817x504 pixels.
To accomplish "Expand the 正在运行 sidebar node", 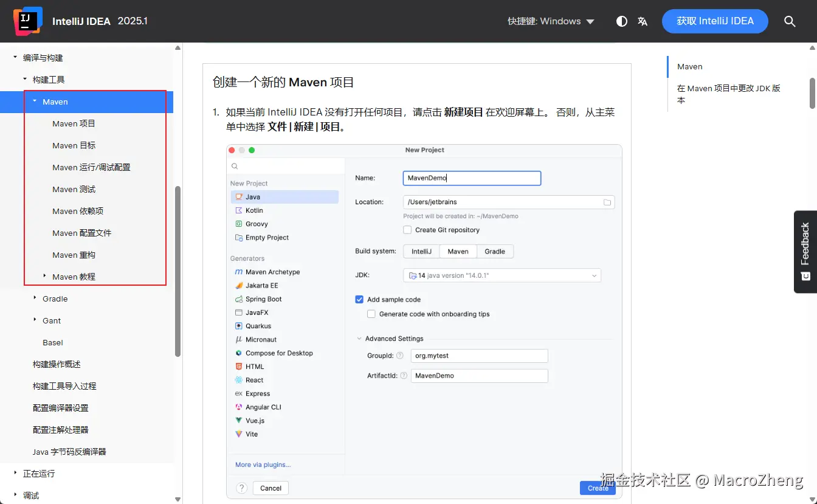I will point(15,473).
